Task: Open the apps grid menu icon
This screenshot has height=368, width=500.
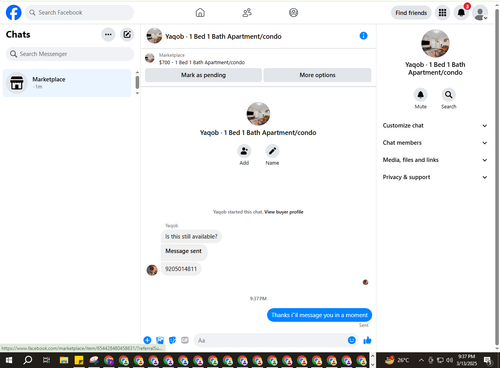Action: (442, 13)
